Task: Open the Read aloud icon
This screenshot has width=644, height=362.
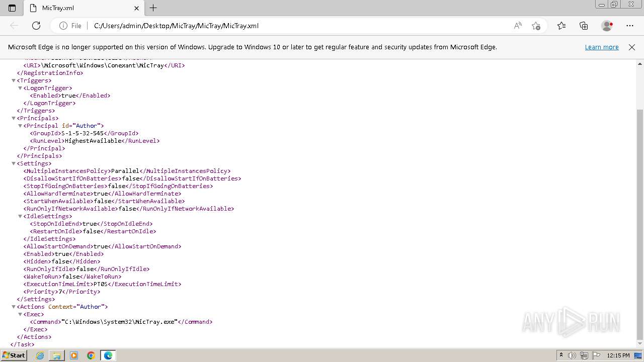Action: [518, 26]
